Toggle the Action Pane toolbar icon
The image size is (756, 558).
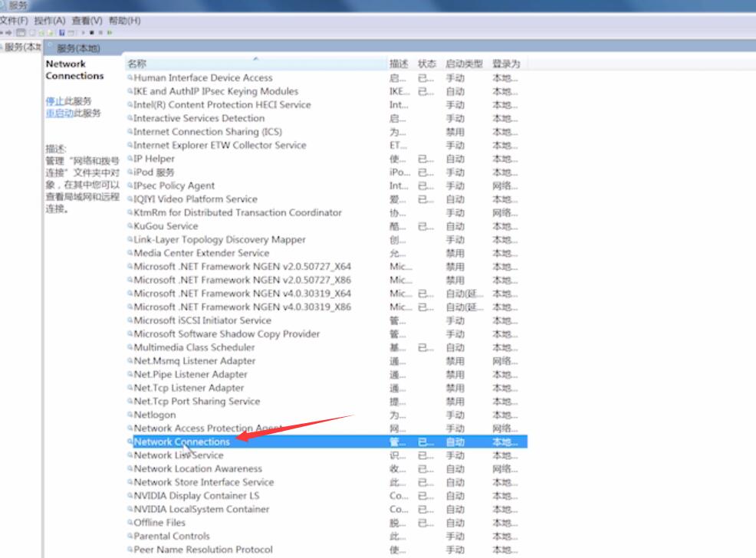71,33
